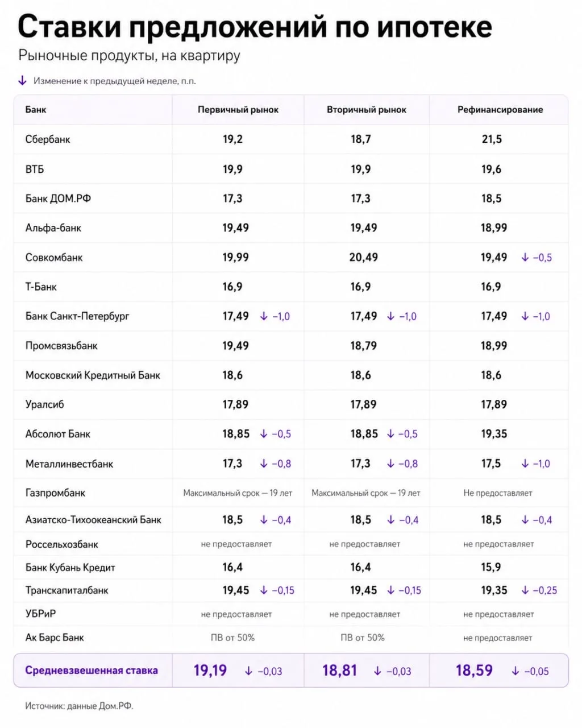
Task: Select the Первичный рынок column header
Action: 238,110
